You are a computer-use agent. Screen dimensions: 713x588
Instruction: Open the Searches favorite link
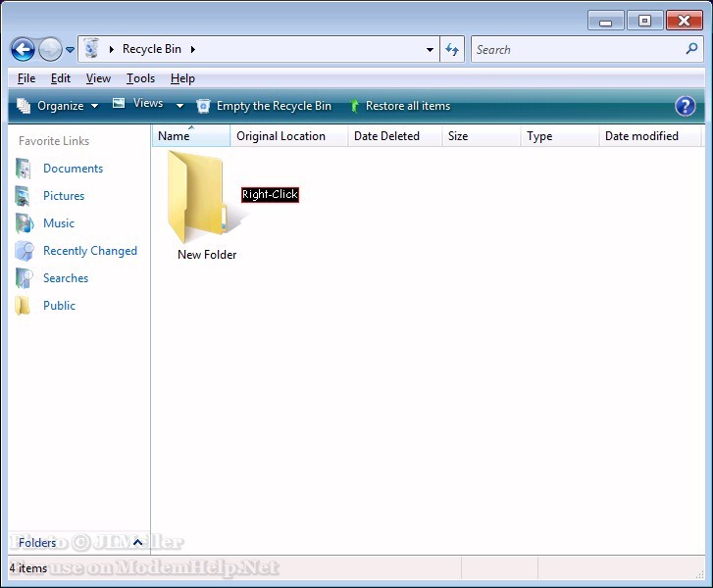(66, 278)
